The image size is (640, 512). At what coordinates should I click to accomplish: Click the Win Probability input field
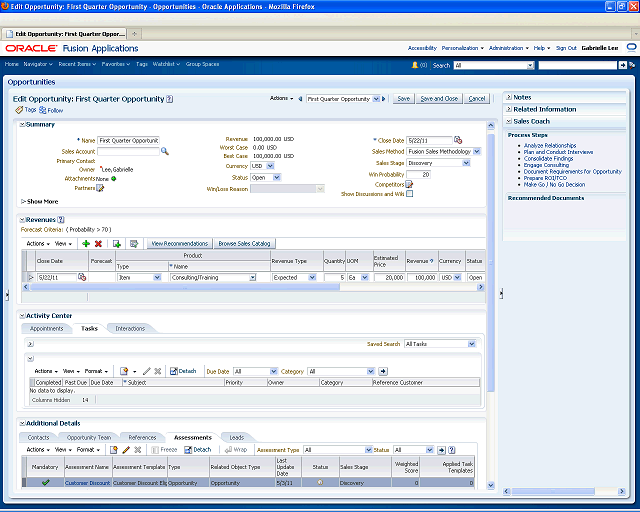click(x=419, y=175)
